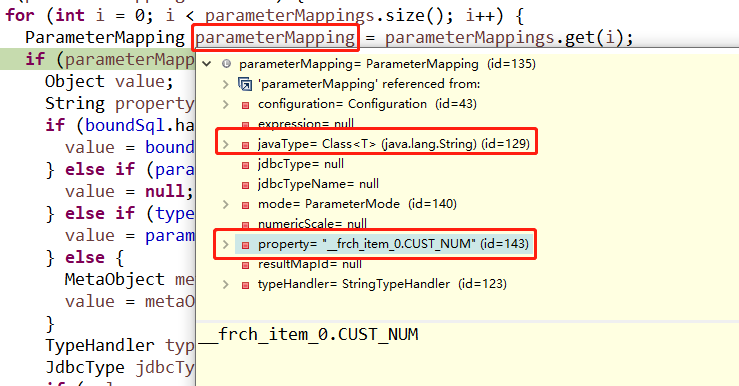739x386 pixels.
Task: Click the references icon beside 'referenced from'
Action: [x=245, y=84]
